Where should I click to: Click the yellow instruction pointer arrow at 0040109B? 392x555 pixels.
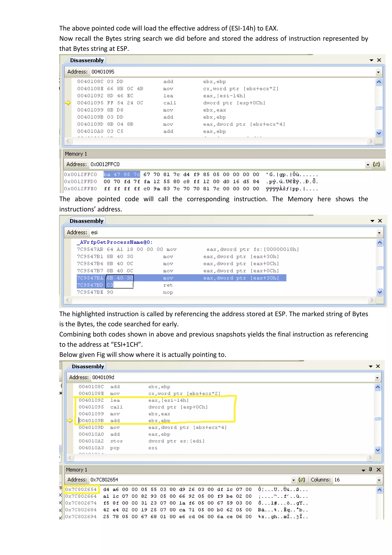70,421
